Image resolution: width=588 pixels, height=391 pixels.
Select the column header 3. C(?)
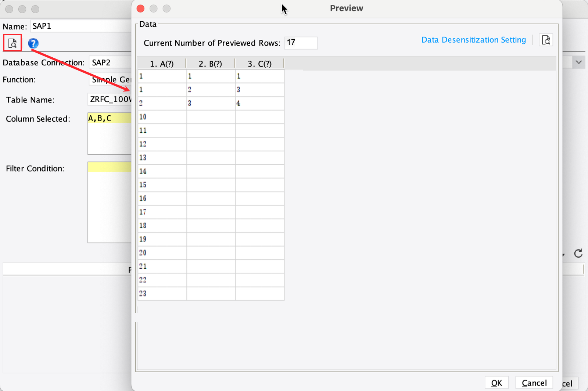(x=259, y=64)
